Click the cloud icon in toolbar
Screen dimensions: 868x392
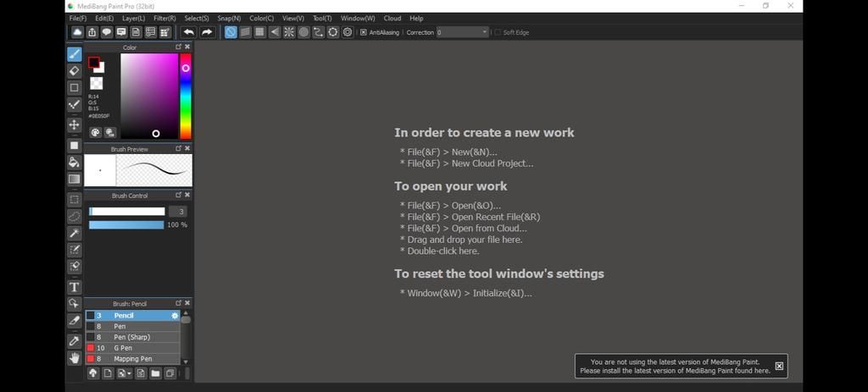(x=77, y=32)
